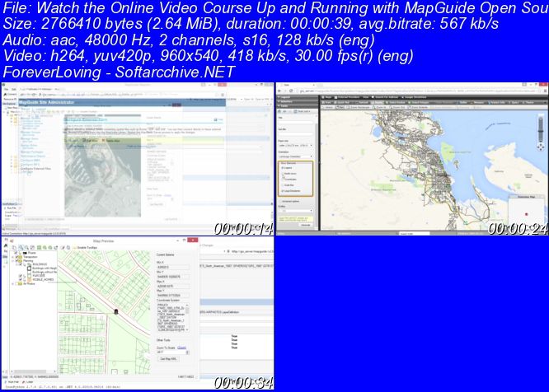Image resolution: width=549 pixels, height=392 pixels.
Task: Toggle the Legal Disclaimer checkbox
Action: pos(282,191)
